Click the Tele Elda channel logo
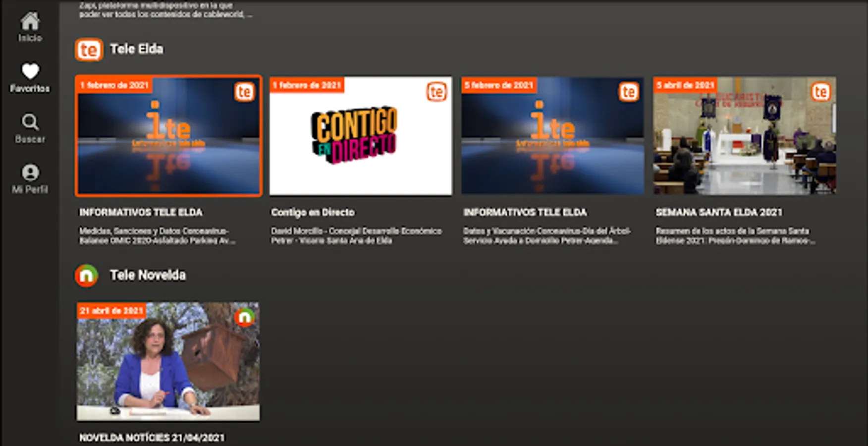The height and width of the screenshot is (446, 868). pos(89,50)
